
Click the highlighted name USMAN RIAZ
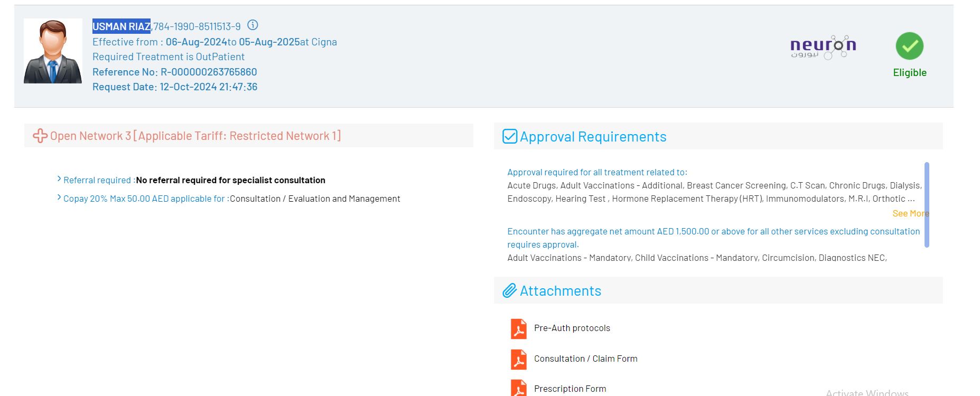pyautogui.click(x=122, y=26)
